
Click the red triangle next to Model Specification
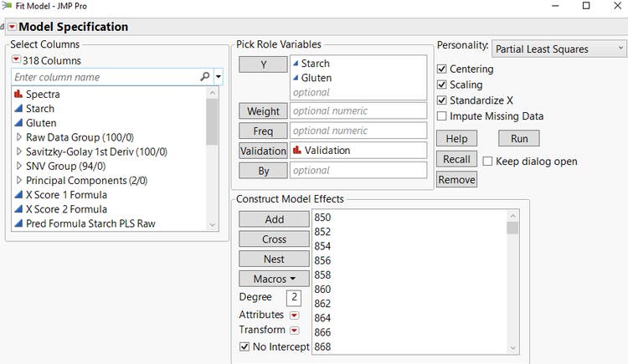tap(12, 28)
